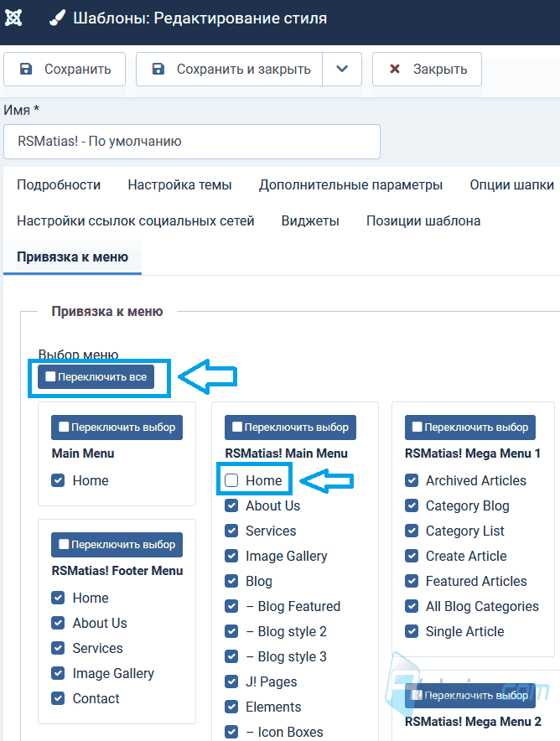Click Сохранить и закрыть button
This screenshot has height=741, width=560.
click(230, 69)
